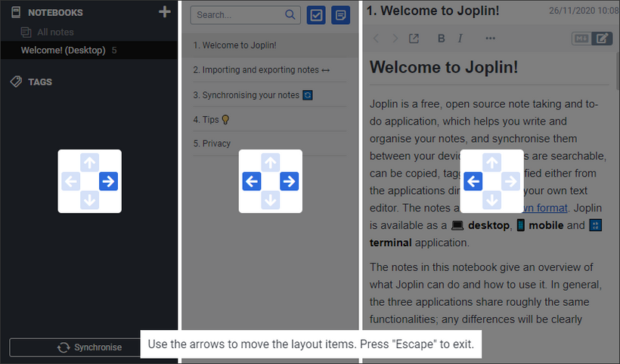Screen dimensions: 620x364
Task: Move the editor panel left with its arrow
Action: coord(473,181)
